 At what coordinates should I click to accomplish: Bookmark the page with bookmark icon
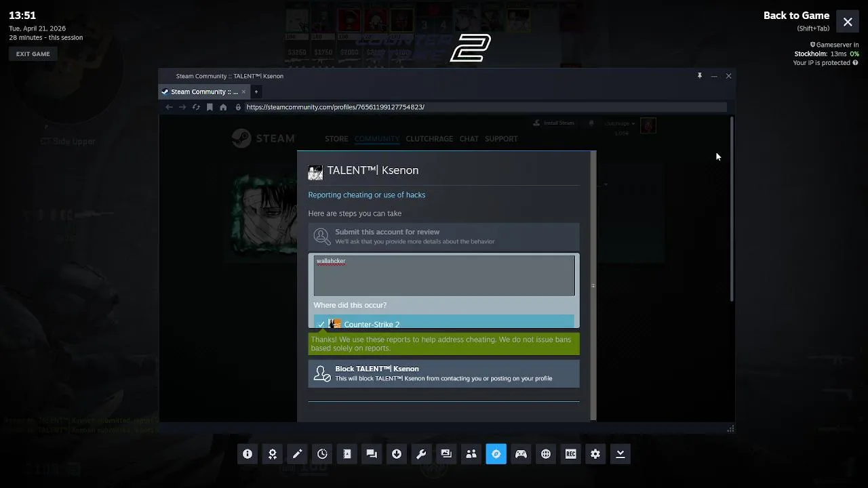pos(210,107)
